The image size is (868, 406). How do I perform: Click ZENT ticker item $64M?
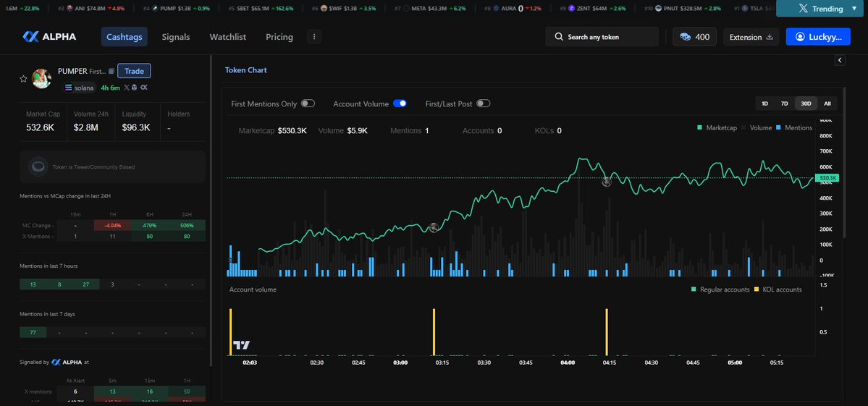coord(592,8)
